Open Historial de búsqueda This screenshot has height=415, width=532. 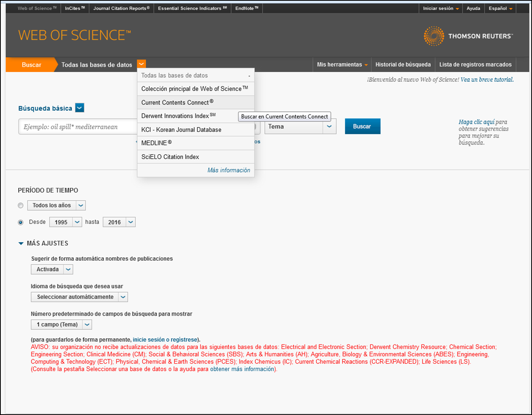[403, 65]
